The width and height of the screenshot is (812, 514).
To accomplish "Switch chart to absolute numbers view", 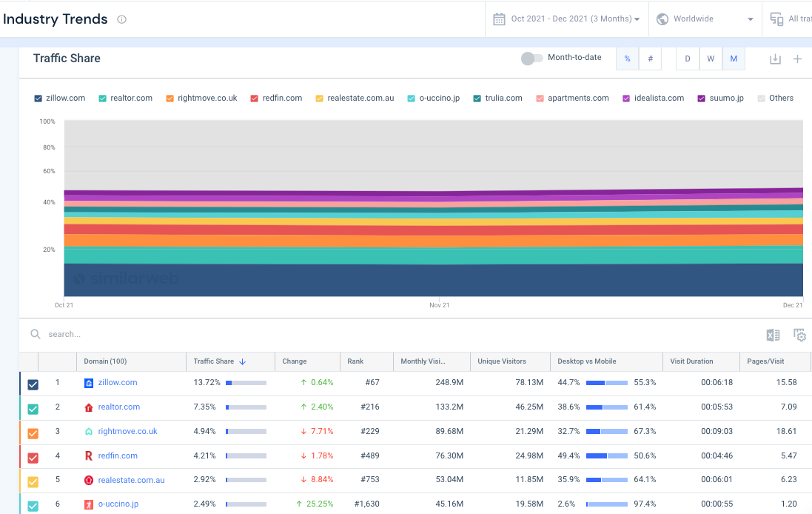I will pyautogui.click(x=651, y=59).
